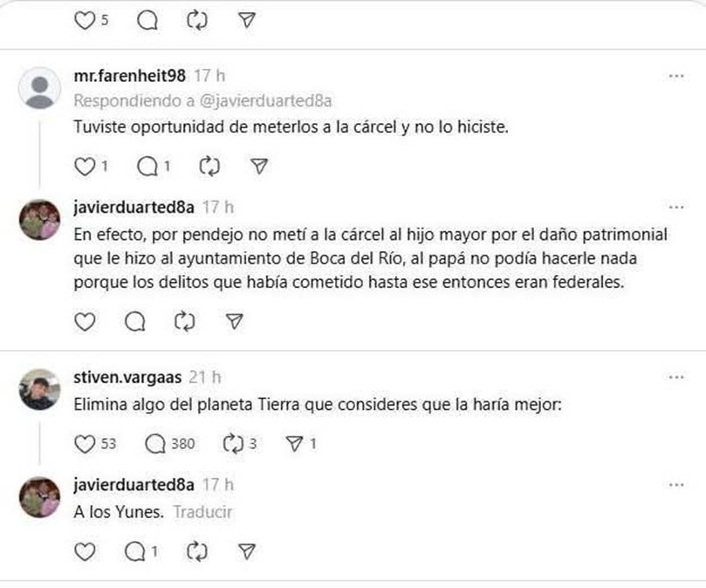Like the top post with 5 likes
The width and height of the screenshot is (706, 588).
84,22
